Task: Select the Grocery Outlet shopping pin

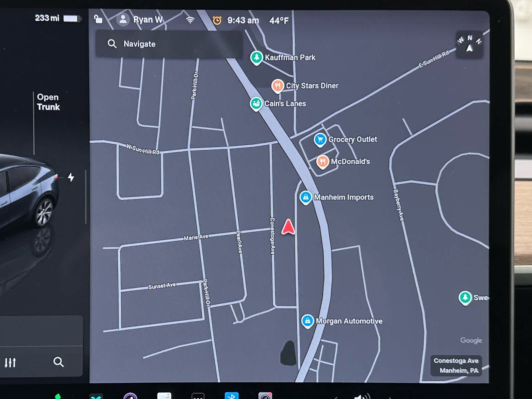Action: (320, 140)
